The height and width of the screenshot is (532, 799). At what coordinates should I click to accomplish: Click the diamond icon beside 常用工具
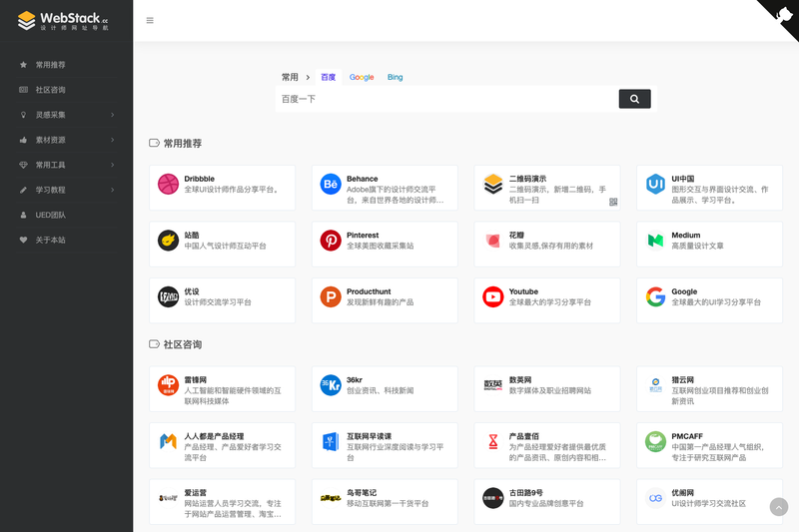pyautogui.click(x=23, y=165)
